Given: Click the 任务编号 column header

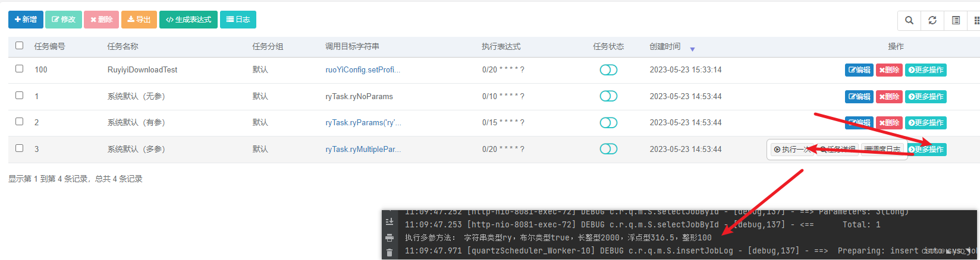Looking at the screenshot, I should point(50,46).
